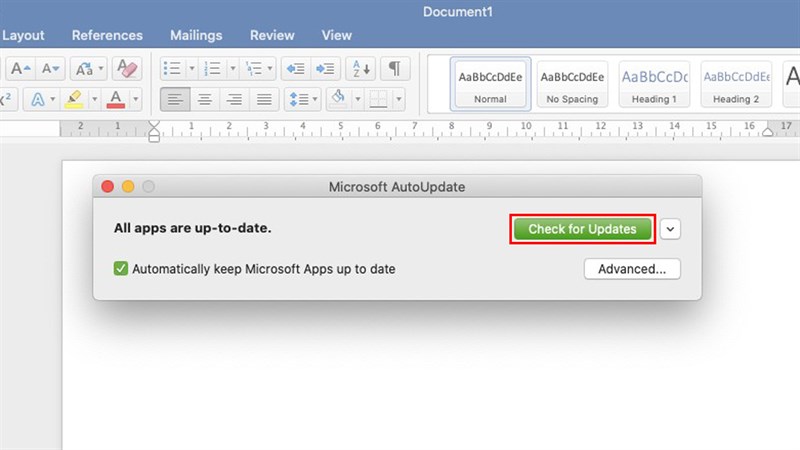
Task: Open the References ribbon tab
Action: (x=107, y=35)
